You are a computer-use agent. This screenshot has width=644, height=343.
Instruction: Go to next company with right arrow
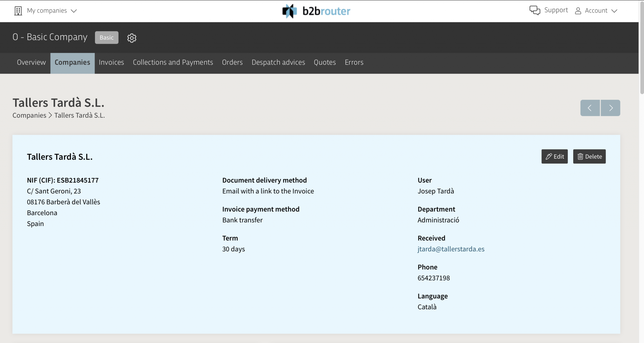[x=610, y=108]
